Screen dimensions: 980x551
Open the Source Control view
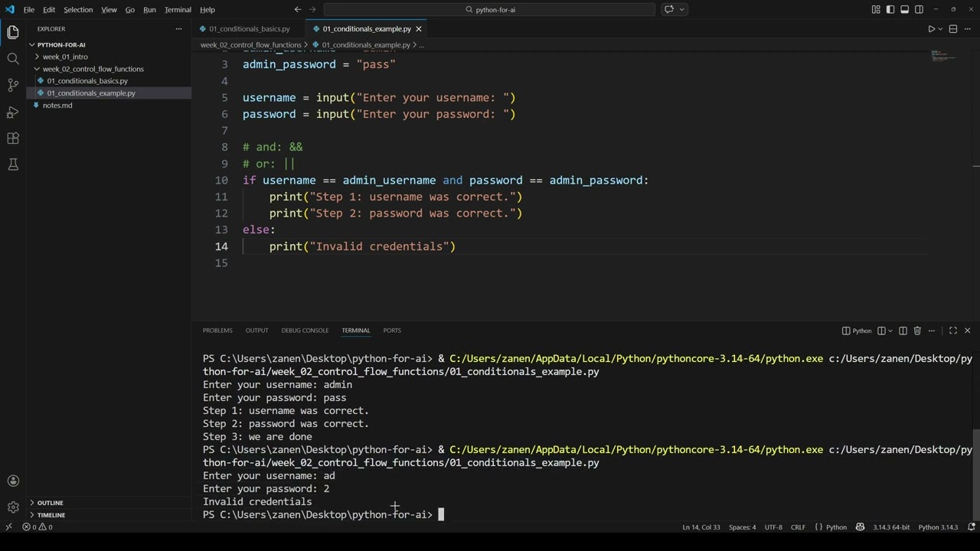click(x=13, y=85)
